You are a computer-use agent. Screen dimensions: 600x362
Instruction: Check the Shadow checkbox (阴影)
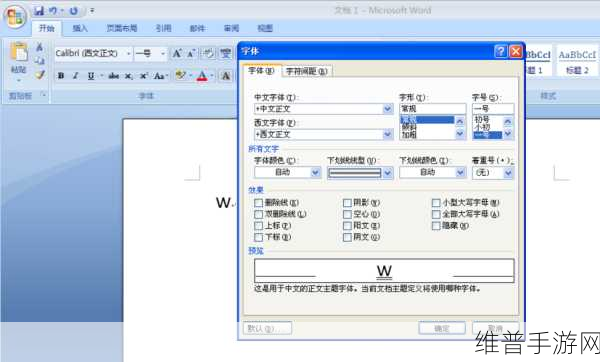click(x=347, y=203)
